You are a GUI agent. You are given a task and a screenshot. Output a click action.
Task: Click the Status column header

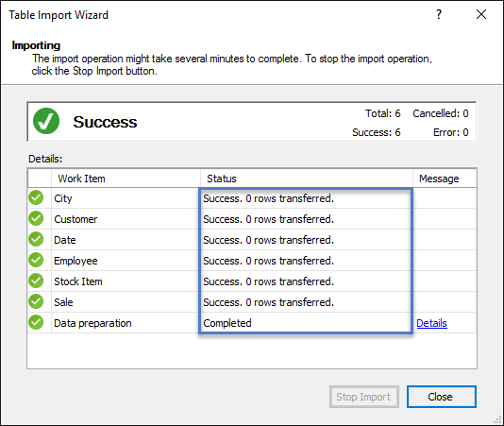coord(307,179)
